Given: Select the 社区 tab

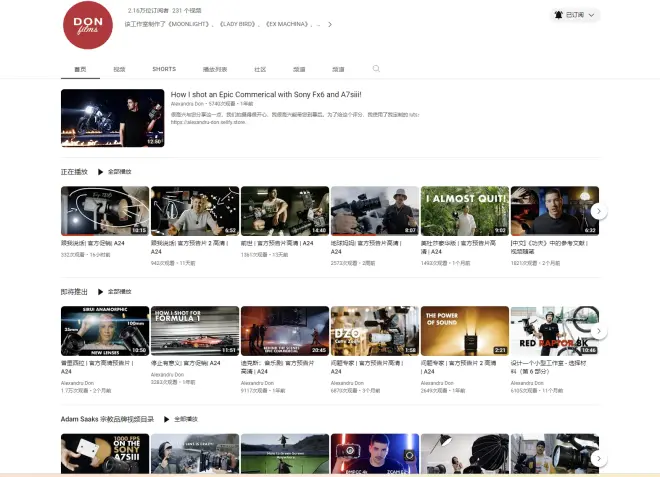Looking at the screenshot, I should [260, 69].
